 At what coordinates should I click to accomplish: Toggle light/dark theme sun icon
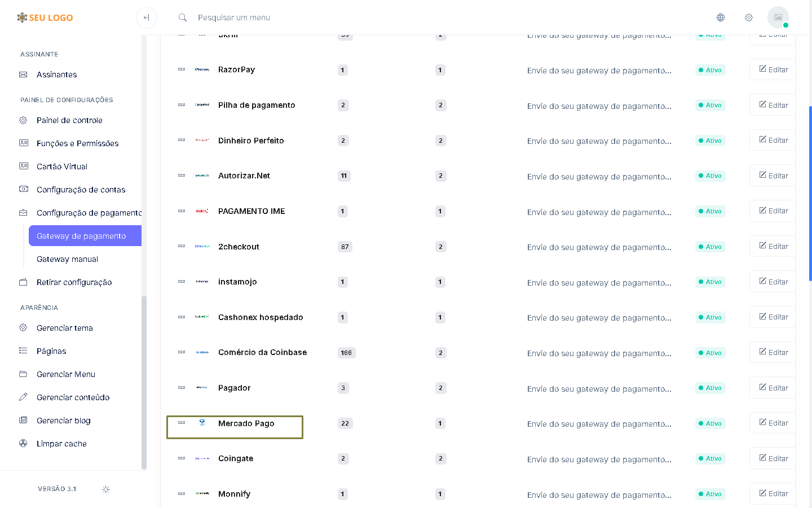pyautogui.click(x=106, y=489)
